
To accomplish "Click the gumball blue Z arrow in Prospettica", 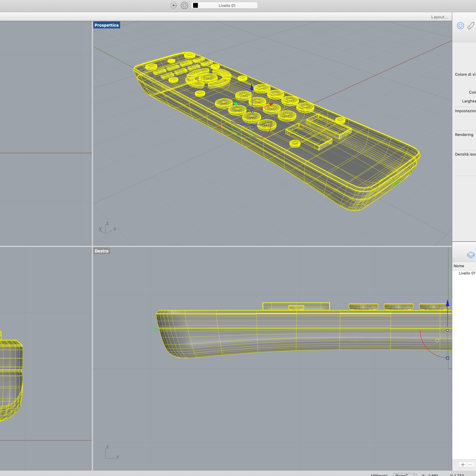I will pos(252,88).
